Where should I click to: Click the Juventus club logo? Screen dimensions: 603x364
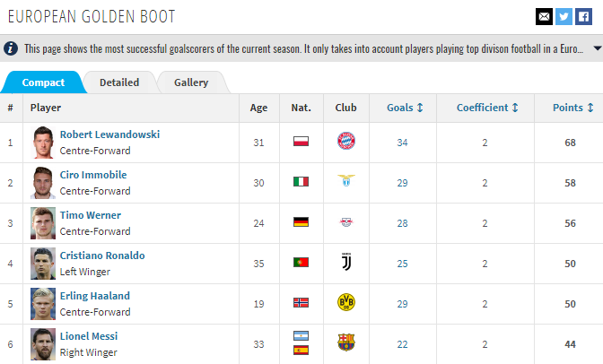point(346,262)
